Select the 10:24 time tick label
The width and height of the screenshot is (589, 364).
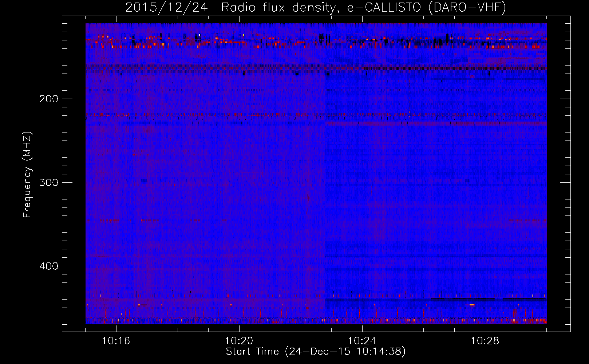(362, 341)
